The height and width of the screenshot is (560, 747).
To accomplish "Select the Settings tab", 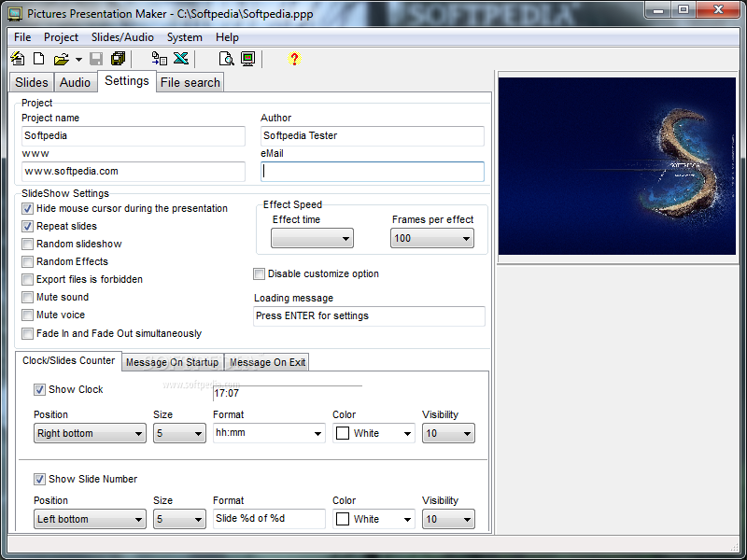I will [127, 81].
